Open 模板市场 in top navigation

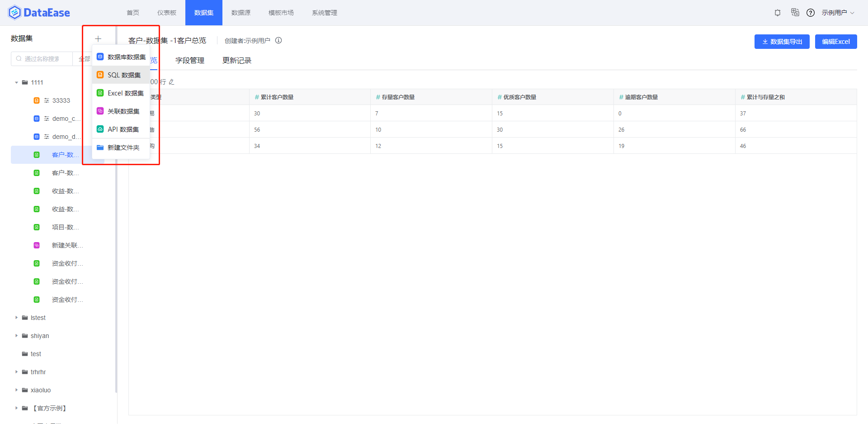(x=281, y=13)
